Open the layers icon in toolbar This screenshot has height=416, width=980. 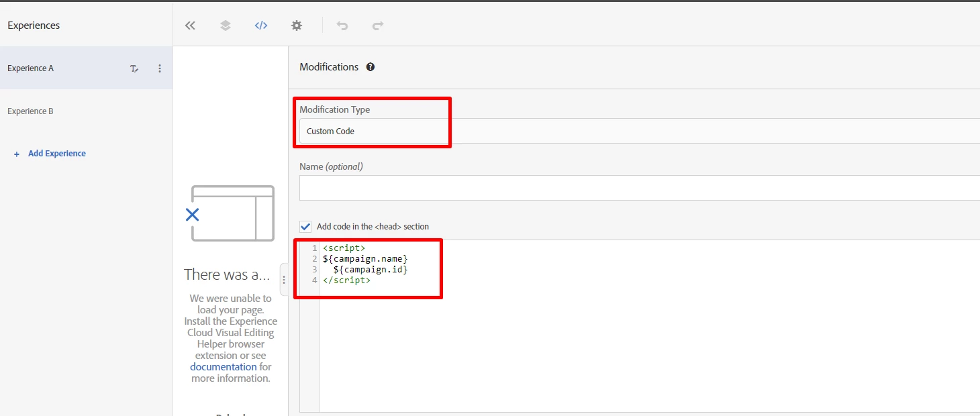click(x=226, y=25)
